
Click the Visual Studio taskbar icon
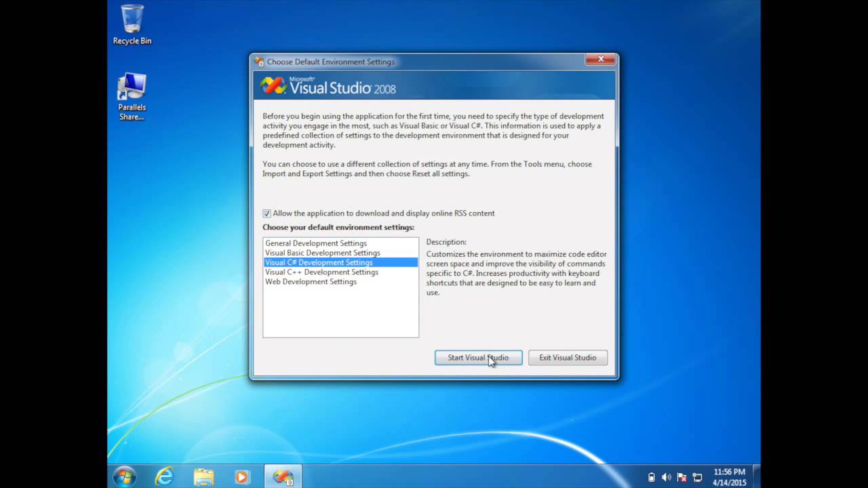(282, 476)
